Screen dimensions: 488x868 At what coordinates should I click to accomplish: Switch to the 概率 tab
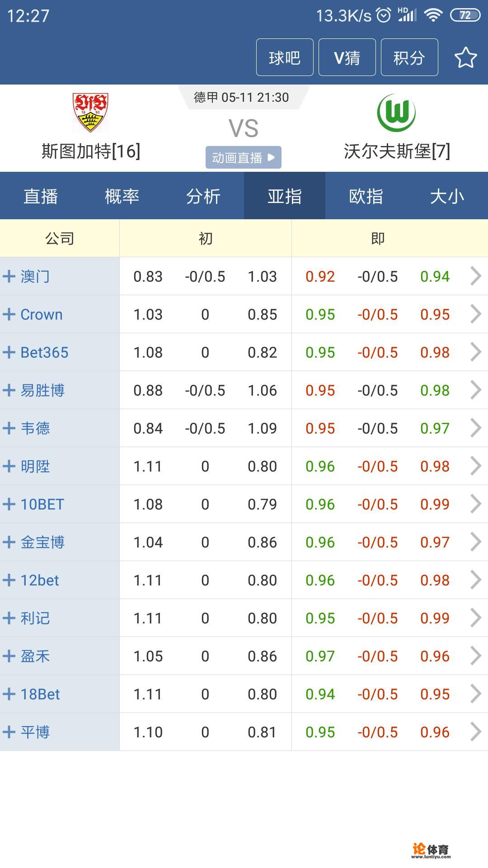122,196
